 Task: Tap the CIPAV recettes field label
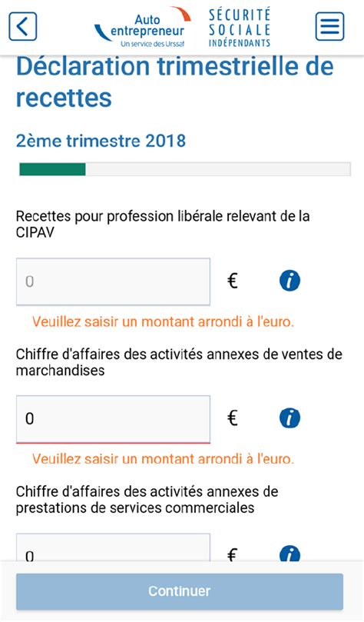click(163, 225)
